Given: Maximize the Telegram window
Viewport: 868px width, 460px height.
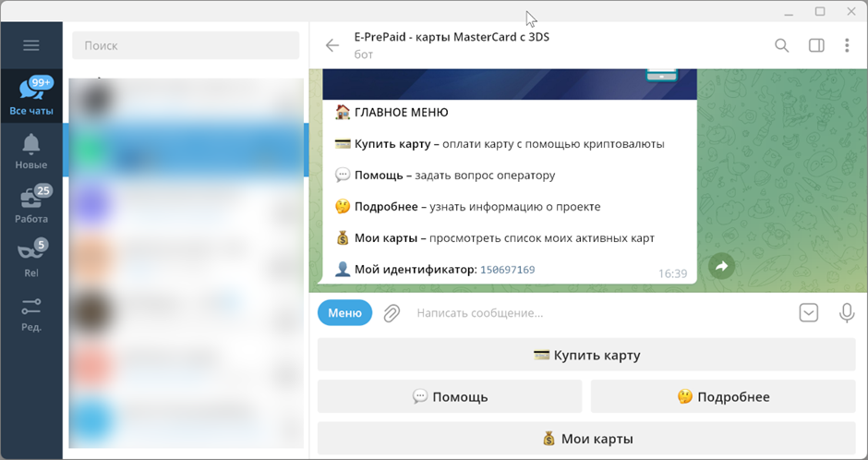Looking at the screenshot, I should tap(820, 11).
